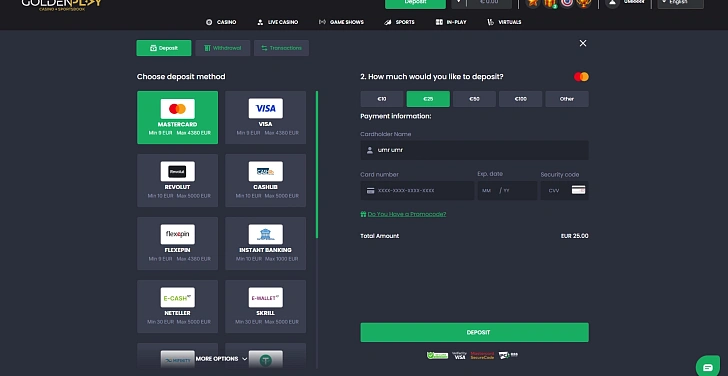Click the green Deposit button in the header

click(x=416, y=3)
